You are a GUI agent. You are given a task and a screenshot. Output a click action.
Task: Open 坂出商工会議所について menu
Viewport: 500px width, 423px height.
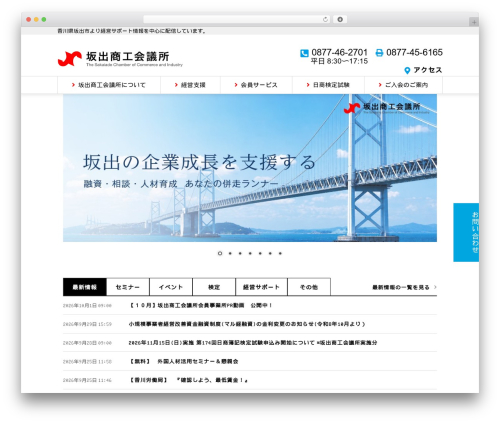(x=109, y=85)
